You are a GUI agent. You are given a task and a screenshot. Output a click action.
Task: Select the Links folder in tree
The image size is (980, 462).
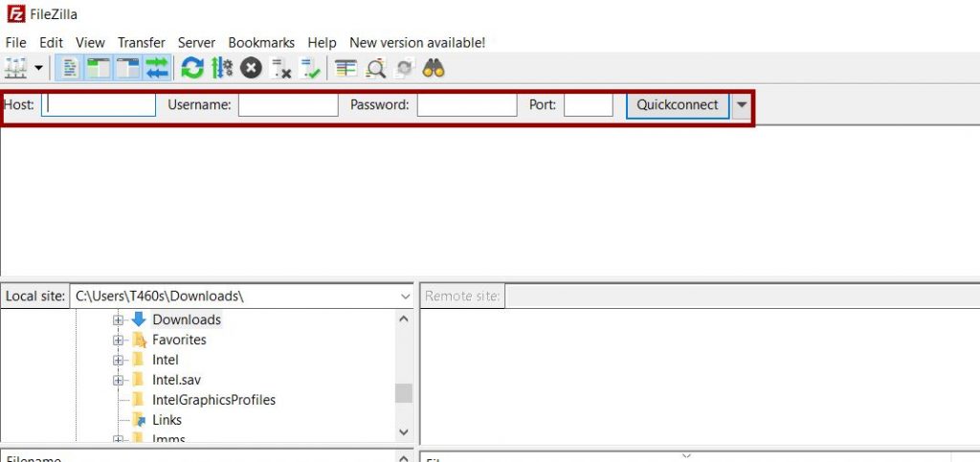point(167,420)
